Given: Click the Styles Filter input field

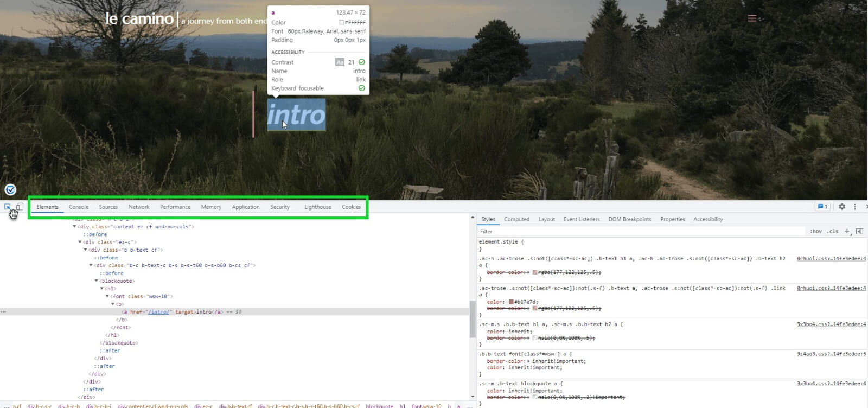Looking at the screenshot, I should pos(640,231).
